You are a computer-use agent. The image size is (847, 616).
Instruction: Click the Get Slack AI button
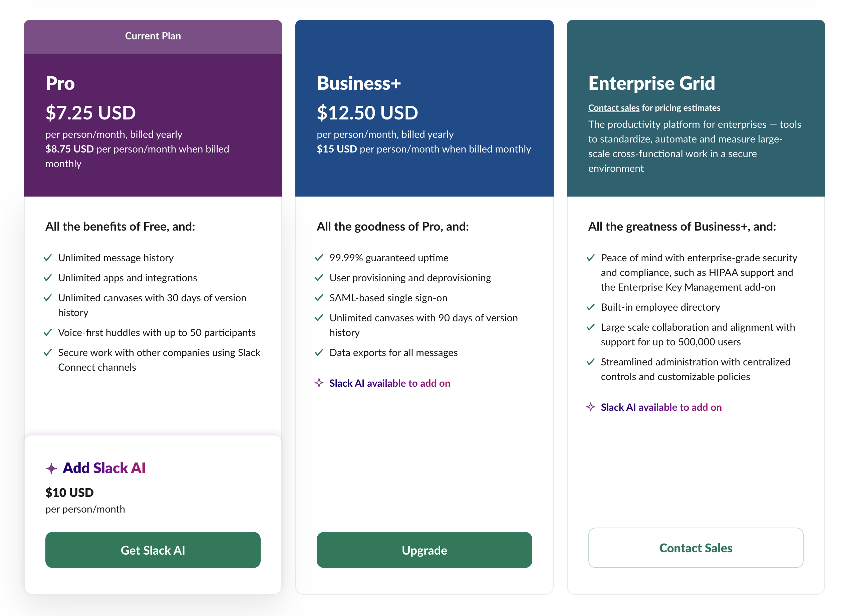pyautogui.click(x=153, y=550)
